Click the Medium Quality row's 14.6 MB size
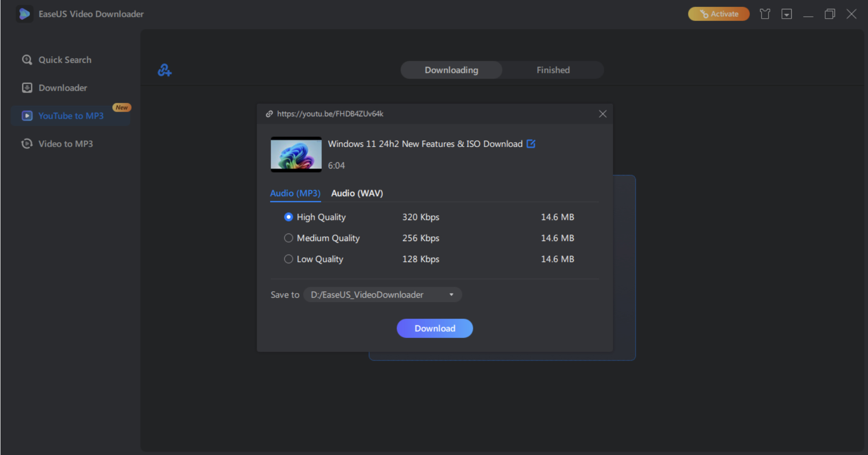The image size is (868, 455). point(558,238)
